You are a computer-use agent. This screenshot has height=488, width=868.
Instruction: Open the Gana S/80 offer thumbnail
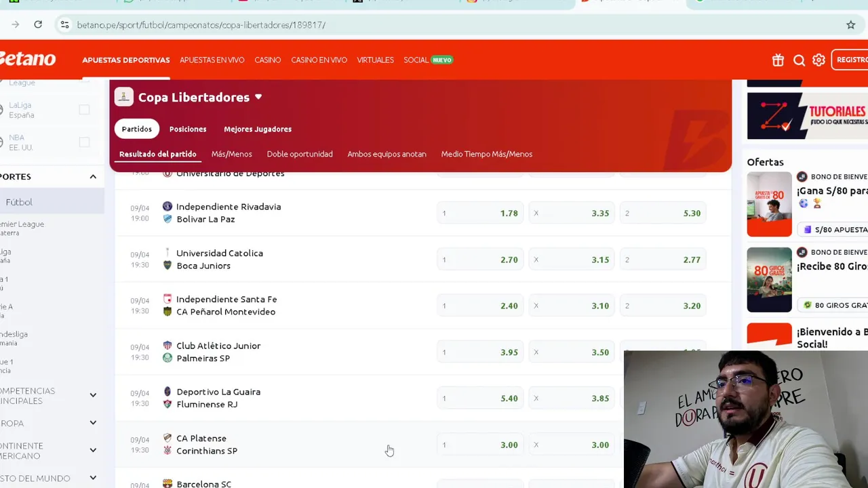tap(769, 204)
